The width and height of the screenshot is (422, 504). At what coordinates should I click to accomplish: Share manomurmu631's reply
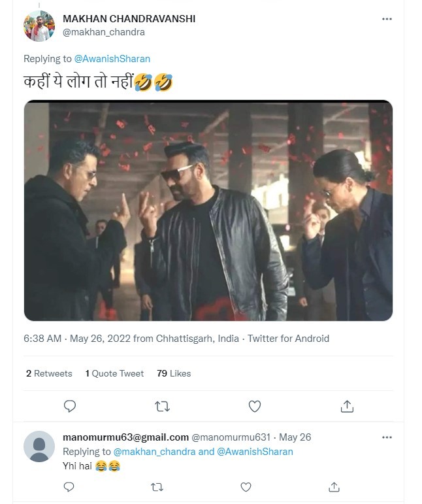pyautogui.click(x=334, y=487)
